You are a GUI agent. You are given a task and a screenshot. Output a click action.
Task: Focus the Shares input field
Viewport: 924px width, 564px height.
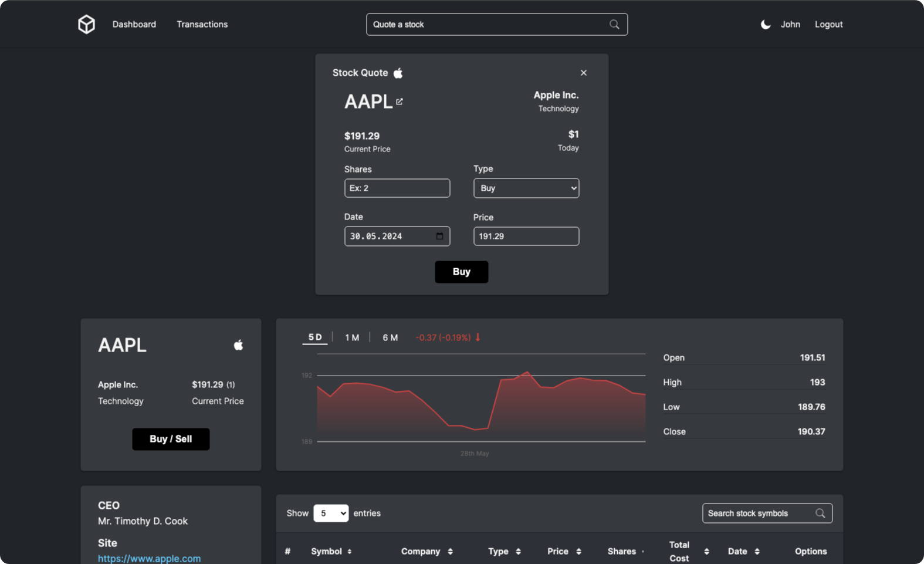pyautogui.click(x=397, y=188)
